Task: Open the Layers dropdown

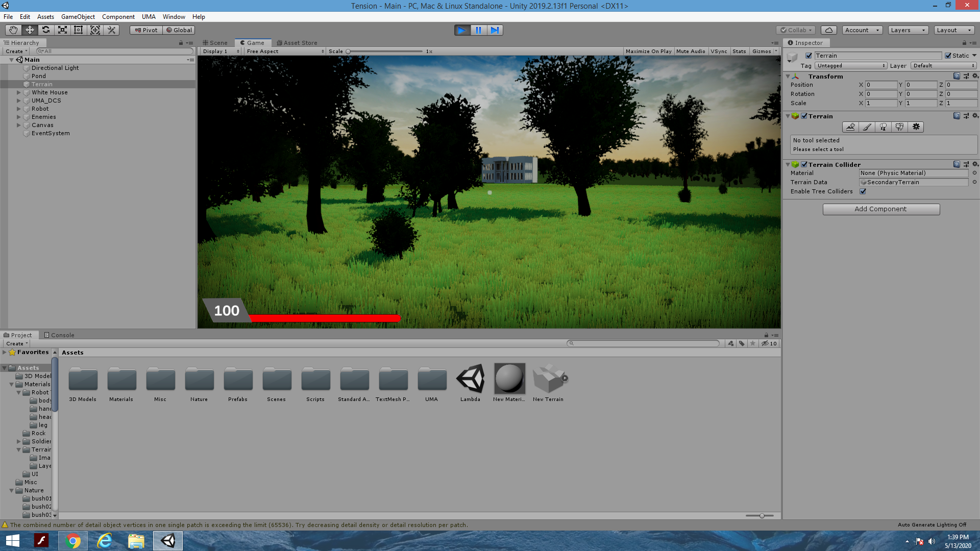Action: [x=908, y=30]
